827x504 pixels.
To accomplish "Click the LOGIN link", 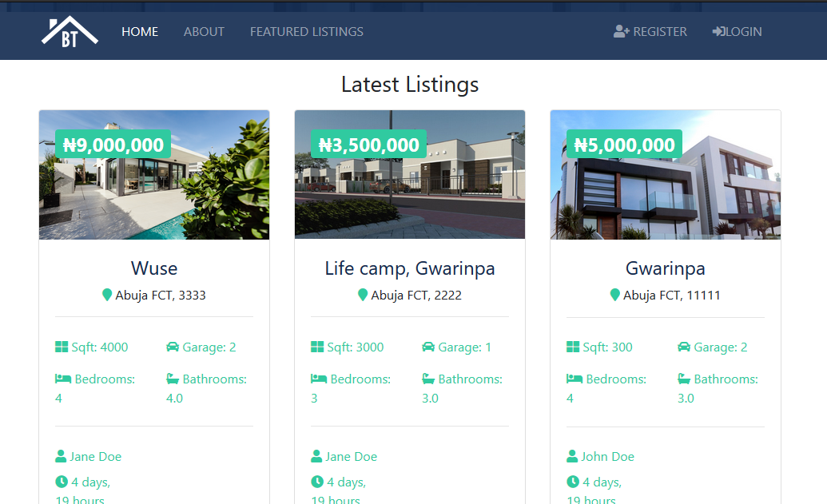I will (x=742, y=31).
